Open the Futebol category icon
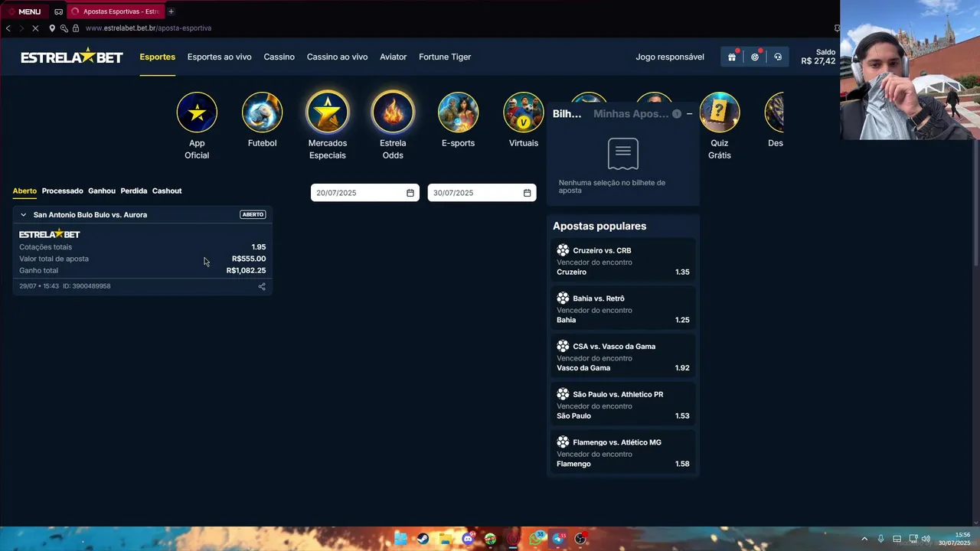This screenshot has height=551, width=980. (262, 112)
